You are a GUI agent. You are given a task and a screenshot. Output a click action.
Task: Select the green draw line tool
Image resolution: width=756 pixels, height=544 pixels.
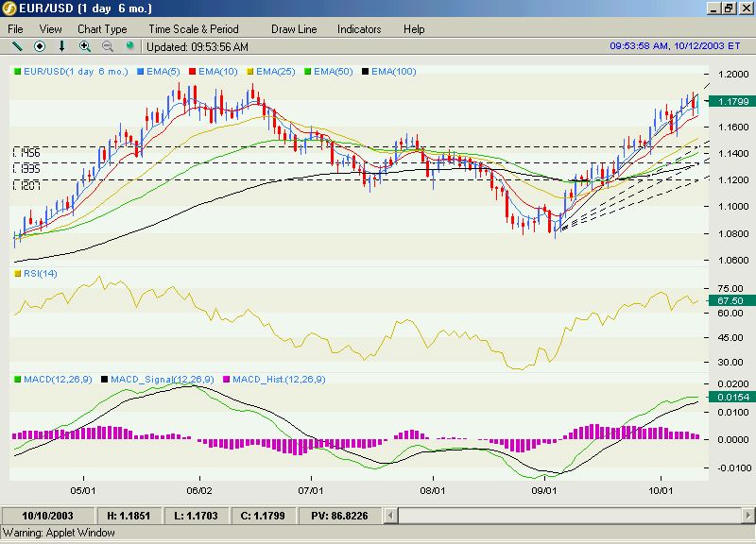pyautogui.click(x=17, y=46)
